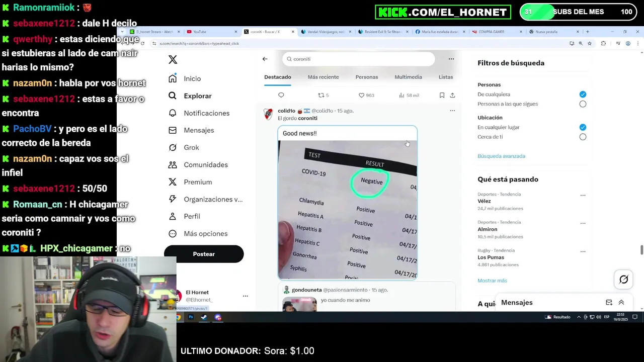Click the Grok floating button
Image resolution: width=644 pixels, height=362 pixels.
[623, 280]
